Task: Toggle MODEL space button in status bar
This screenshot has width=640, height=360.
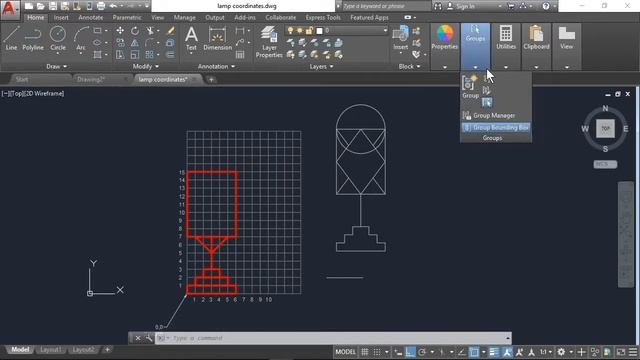Action: tap(345, 352)
